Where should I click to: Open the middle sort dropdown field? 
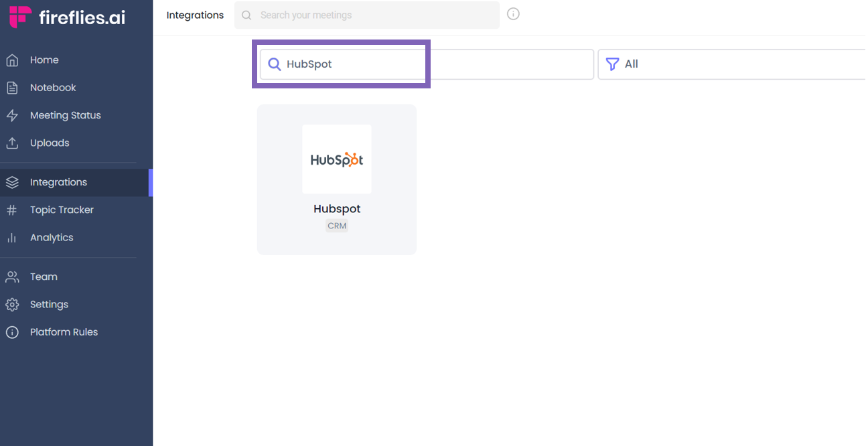[x=512, y=64]
